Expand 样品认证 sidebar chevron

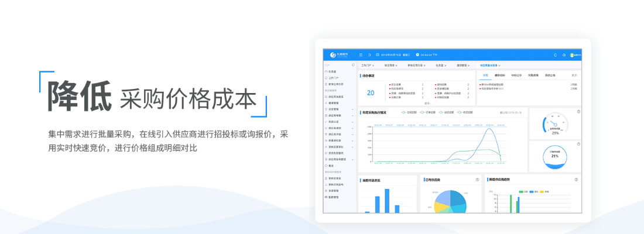pos(352,122)
